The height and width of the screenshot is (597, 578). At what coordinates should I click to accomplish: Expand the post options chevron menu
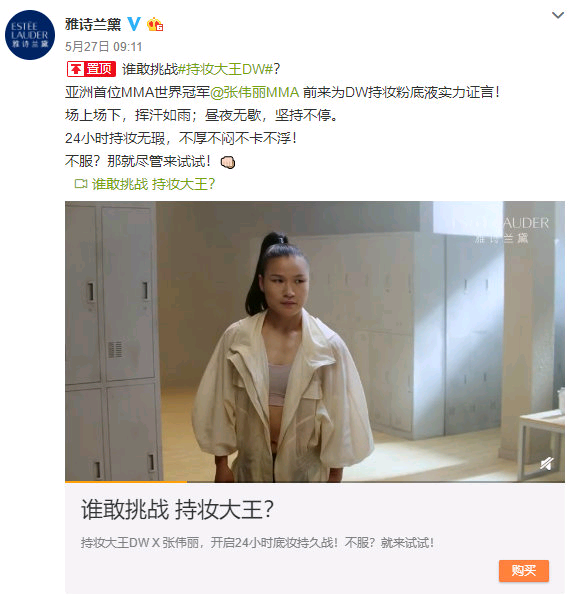click(558, 15)
